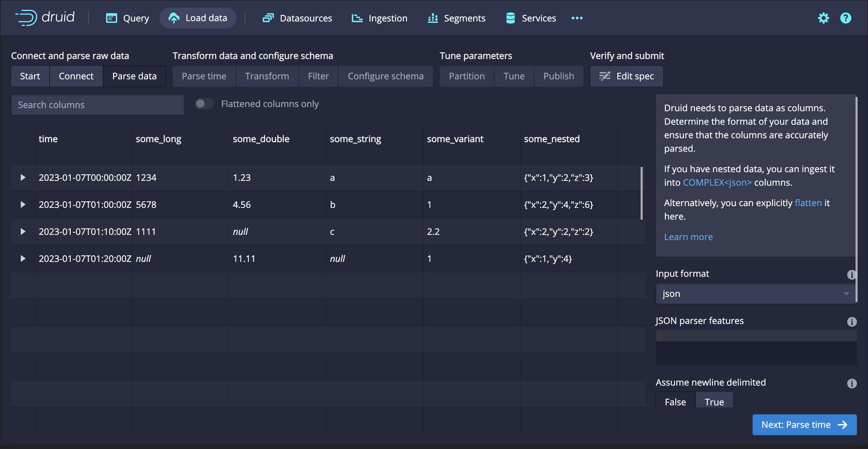Go to the Datasources menu item
The width and height of the screenshot is (868, 449).
click(x=297, y=18)
